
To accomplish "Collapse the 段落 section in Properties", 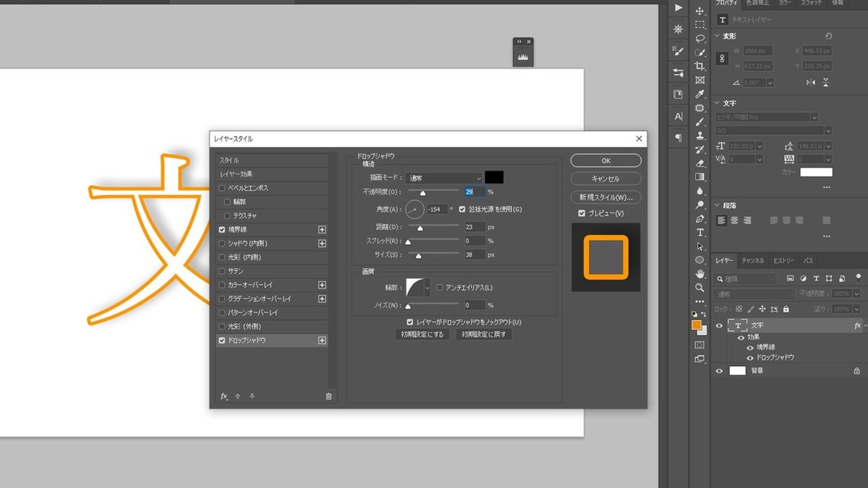I will (718, 205).
